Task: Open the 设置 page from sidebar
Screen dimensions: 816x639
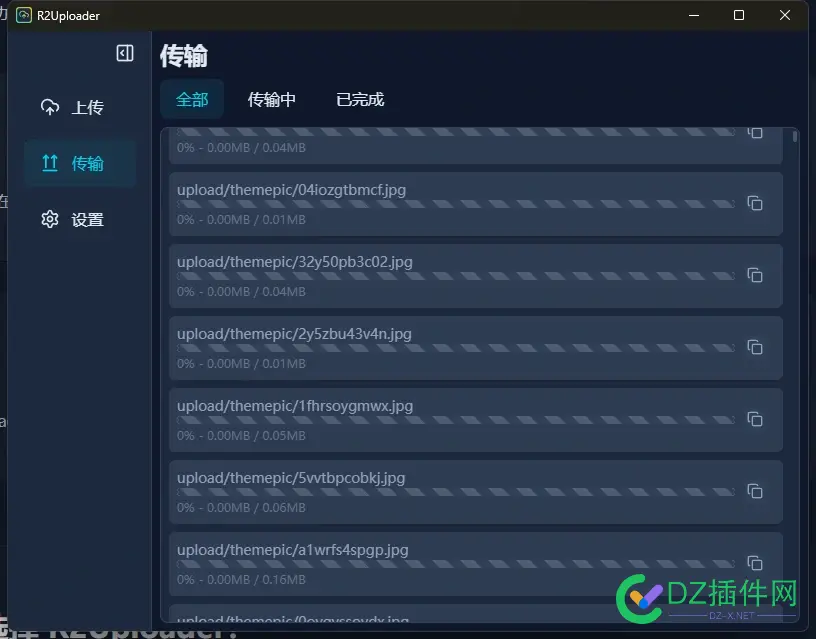Action: [x=80, y=219]
